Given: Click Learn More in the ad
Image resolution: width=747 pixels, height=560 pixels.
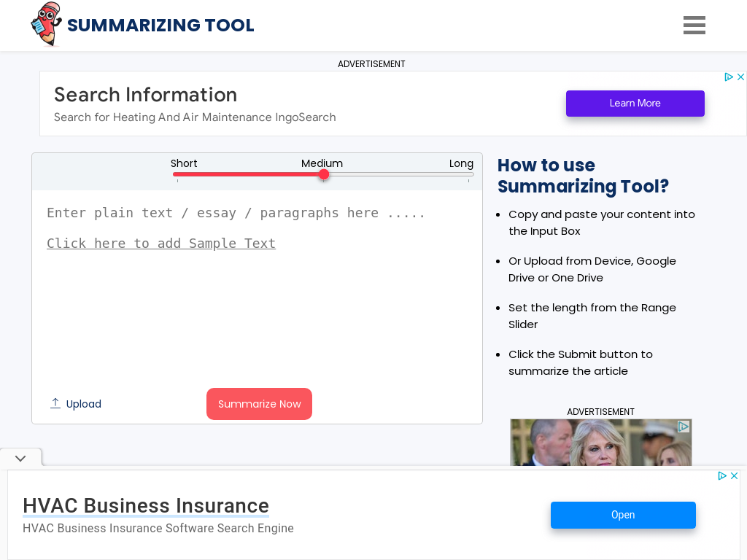Looking at the screenshot, I should point(635,104).
